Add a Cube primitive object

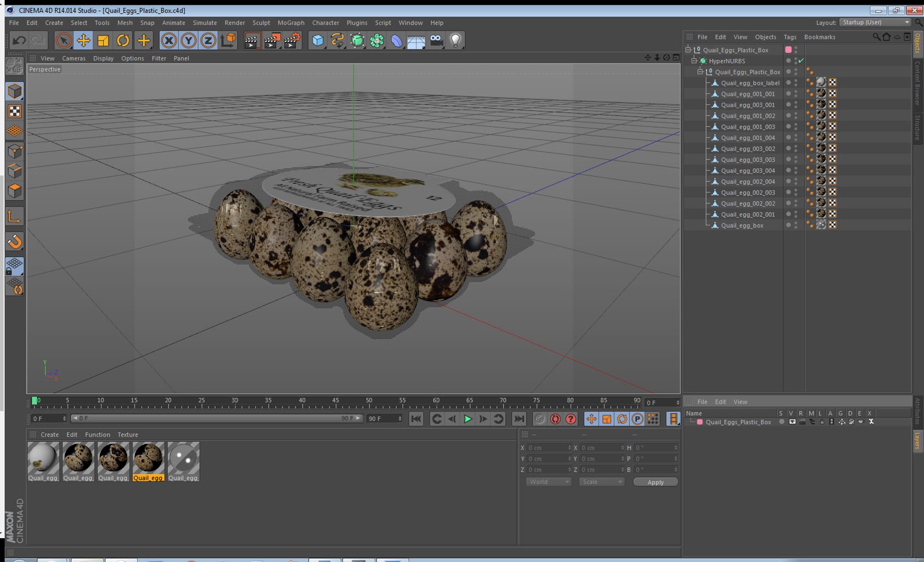click(318, 40)
